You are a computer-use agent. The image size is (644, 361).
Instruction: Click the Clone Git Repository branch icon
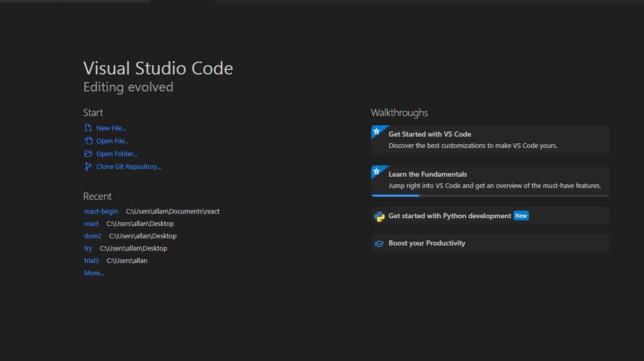(x=88, y=166)
